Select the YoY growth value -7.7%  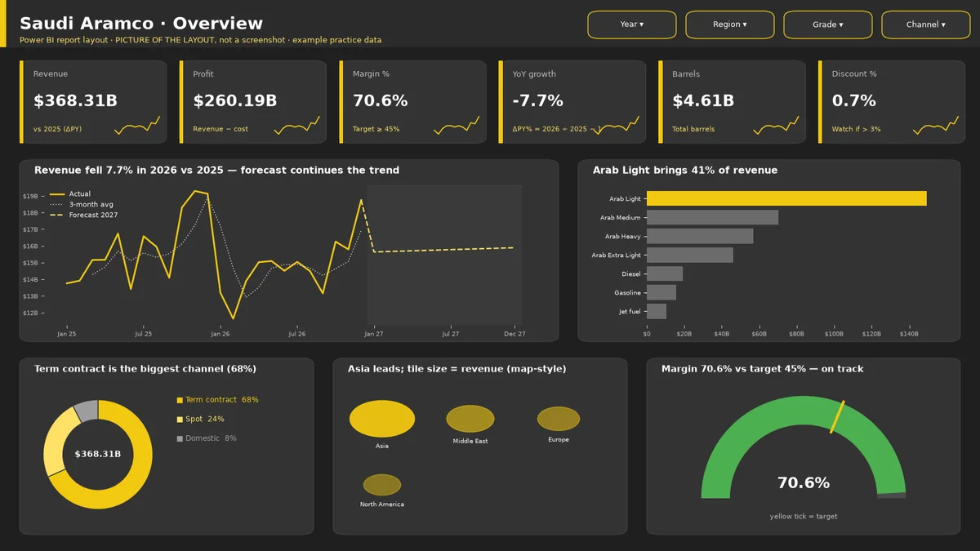click(x=538, y=101)
